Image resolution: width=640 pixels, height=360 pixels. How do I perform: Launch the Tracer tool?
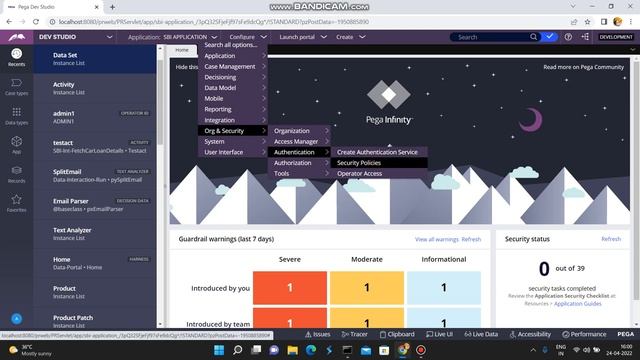[x=354, y=334]
